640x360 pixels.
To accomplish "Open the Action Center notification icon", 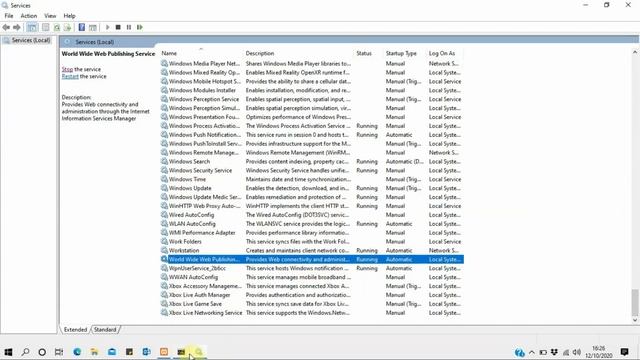I will tap(624, 351).
